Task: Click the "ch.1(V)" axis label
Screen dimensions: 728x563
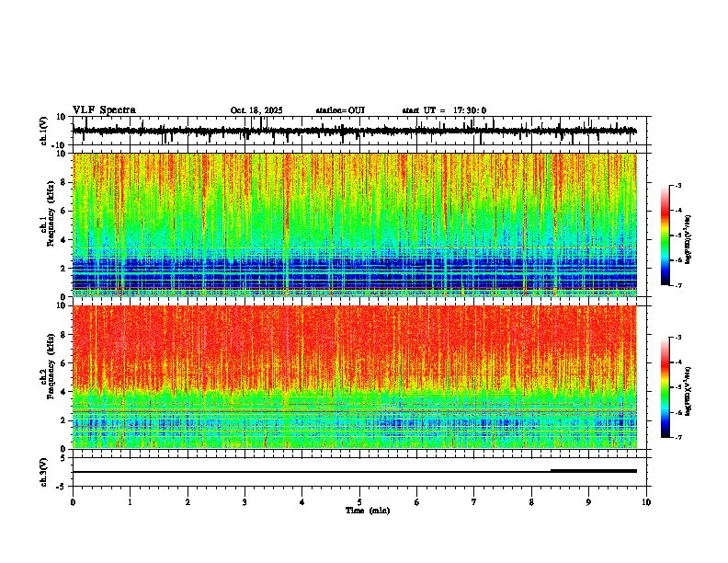Action: click(43, 131)
